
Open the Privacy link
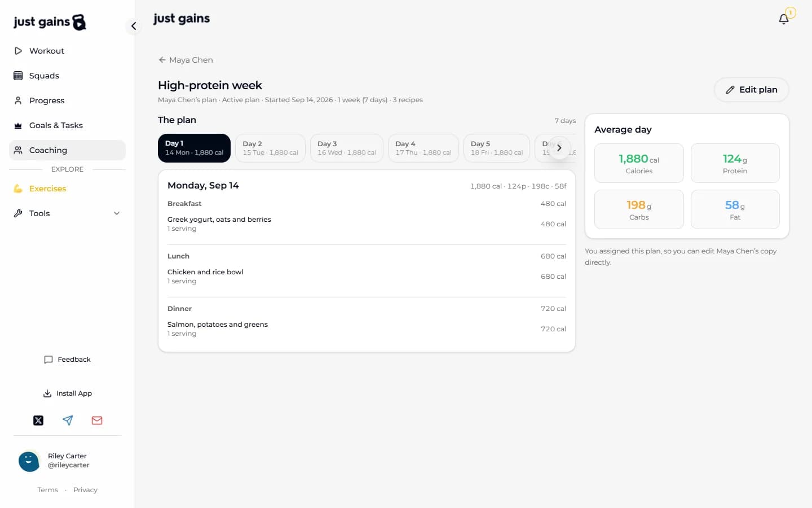click(x=85, y=490)
